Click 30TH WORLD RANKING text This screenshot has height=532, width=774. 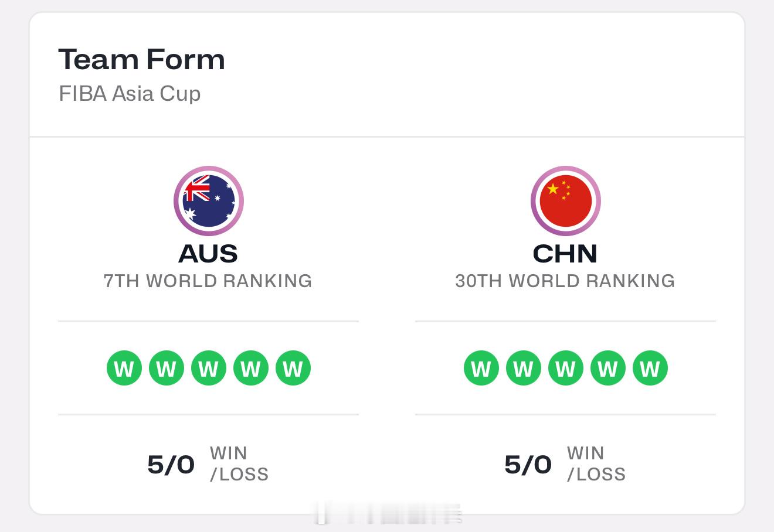pos(565,281)
